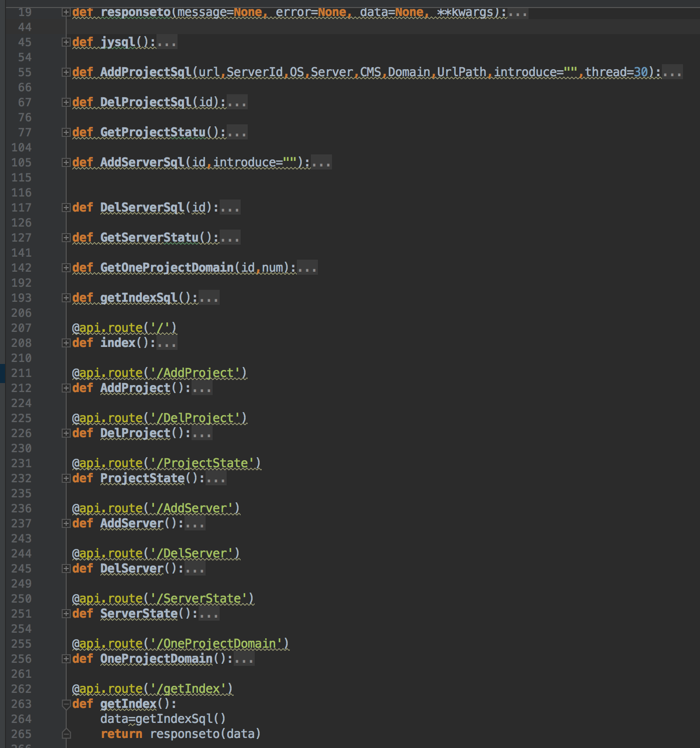Expand the index route function
The width and height of the screenshot is (700, 748).
[66, 343]
